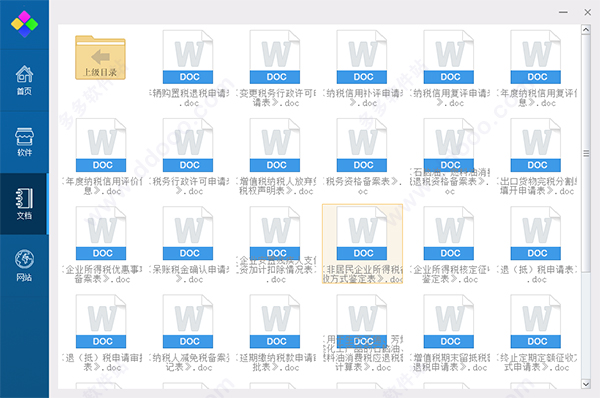This screenshot has height=398, width=600.
Task: Minimize the window
Action: [563, 12]
